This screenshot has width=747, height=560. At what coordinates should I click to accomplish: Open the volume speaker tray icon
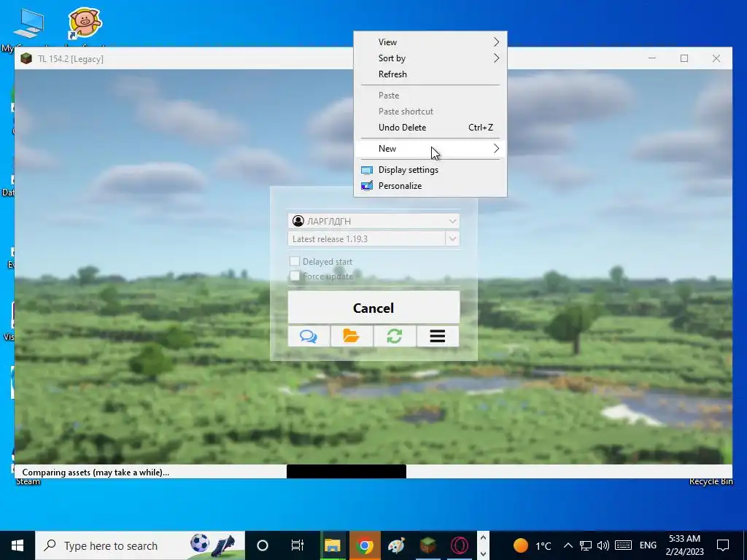click(603, 545)
